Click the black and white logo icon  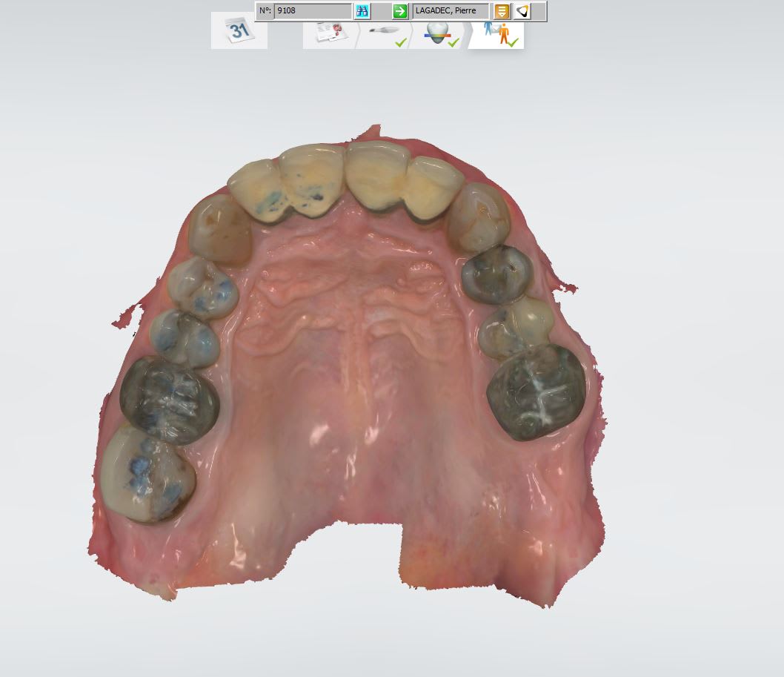click(522, 11)
